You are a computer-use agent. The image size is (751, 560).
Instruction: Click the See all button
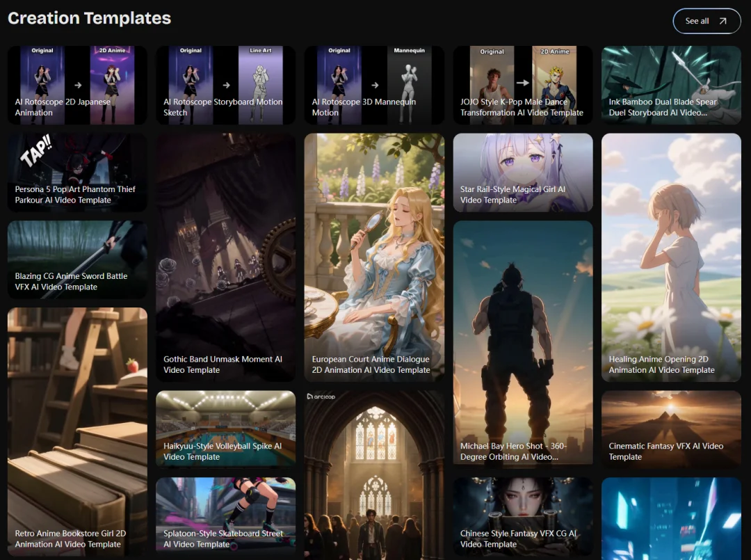[x=706, y=21]
